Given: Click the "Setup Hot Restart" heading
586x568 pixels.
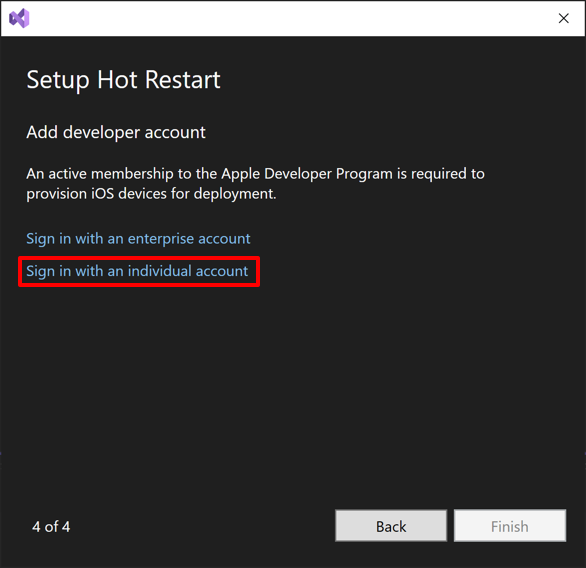Looking at the screenshot, I should tap(123, 80).
